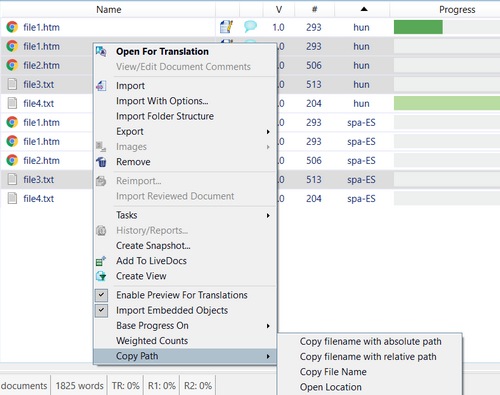The width and height of the screenshot is (500, 395).
Task: Click the notes icon in top file1.htm row
Action: coord(227,27)
